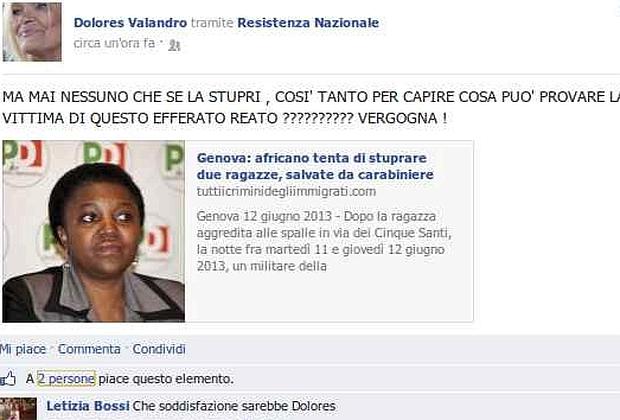Image resolution: width=620 pixels, height=420 pixels.
Task: Click 'Mi piace' to like the post
Action: [x=23, y=349]
